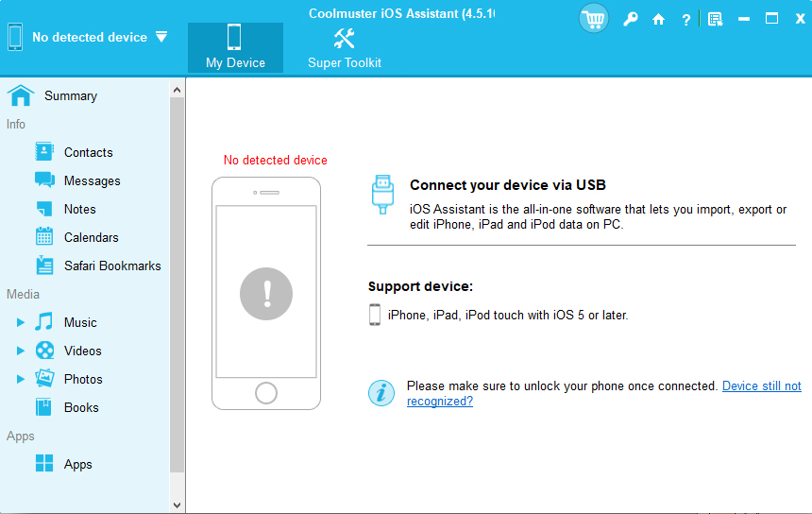Select the Music category label
The image size is (812, 514).
pyautogui.click(x=80, y=322)
